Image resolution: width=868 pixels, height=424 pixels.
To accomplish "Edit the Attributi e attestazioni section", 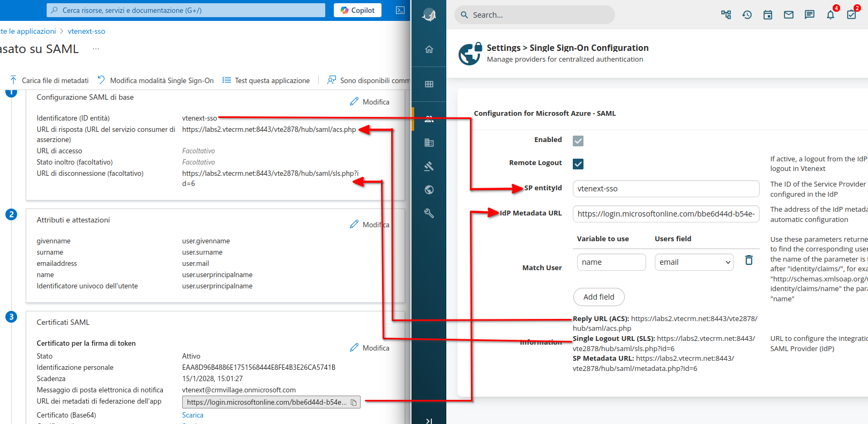I will click(x=370, y=225).
